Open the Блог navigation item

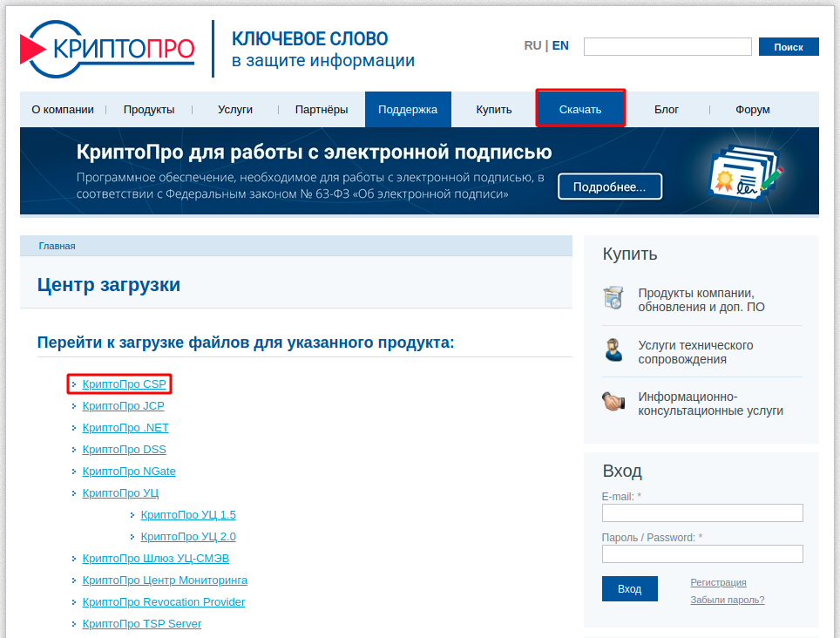[667, 109]
